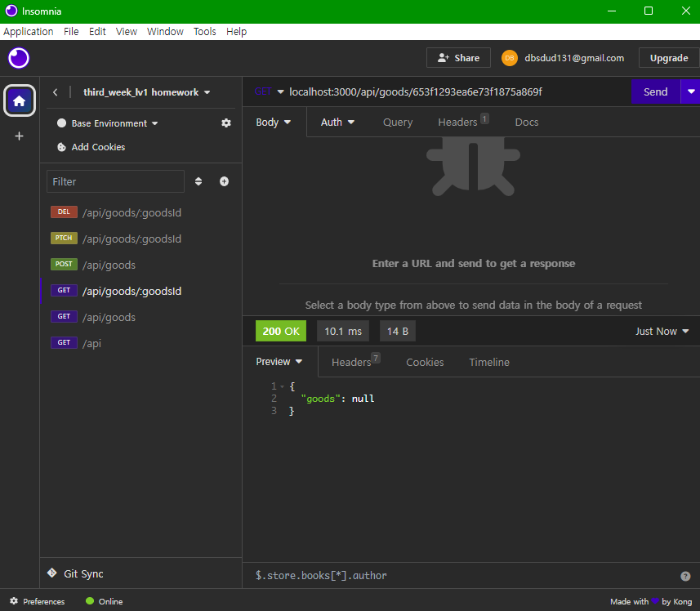The height and width of the screenshot is (611, 700).
Task: Select the PTCH /api/goods/:goodsId request
Action: 140,239
